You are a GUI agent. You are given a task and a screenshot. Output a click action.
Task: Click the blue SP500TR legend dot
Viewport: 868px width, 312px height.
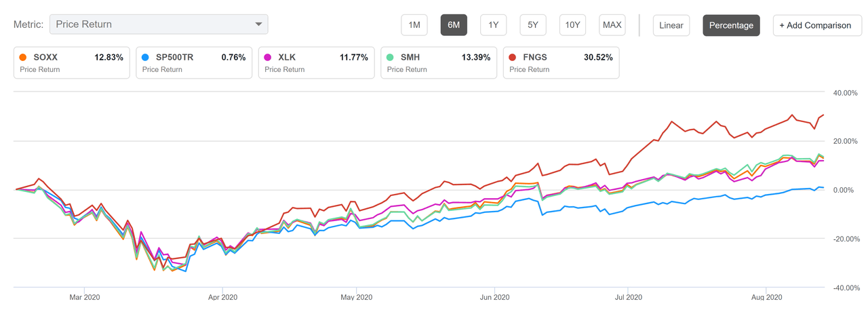pyautogui.click(x=146, y=58)
